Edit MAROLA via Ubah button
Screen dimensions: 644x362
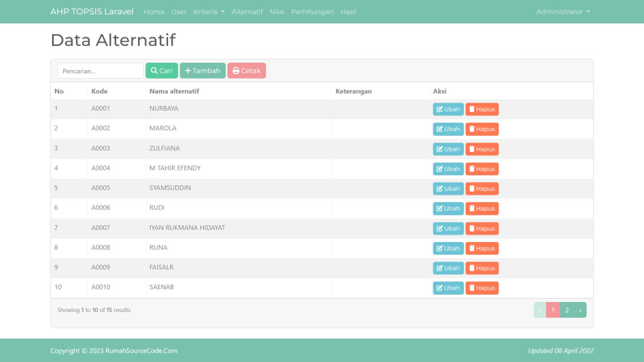tap(448, 129)
